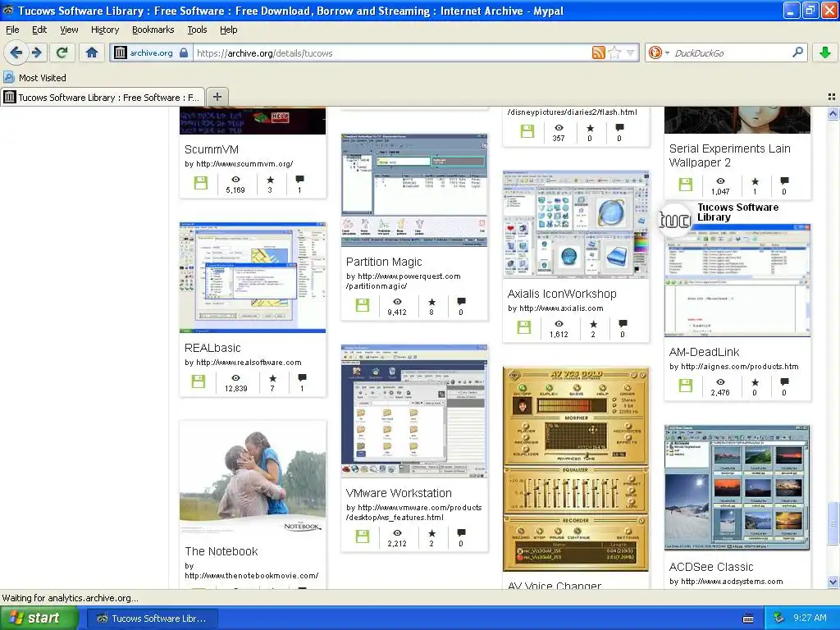Click the views eye on ScummVM card
Viewport: 840px width, 630px height.
pos(235,180)
